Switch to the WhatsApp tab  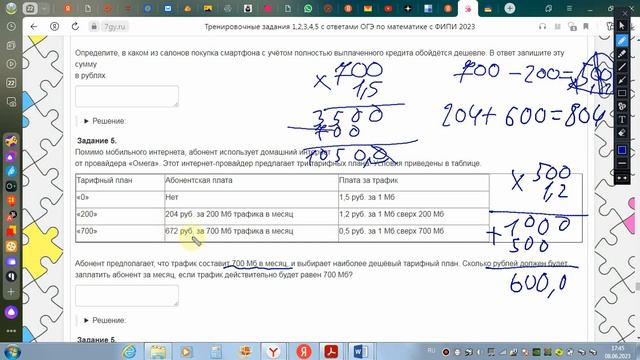(308, 8)
